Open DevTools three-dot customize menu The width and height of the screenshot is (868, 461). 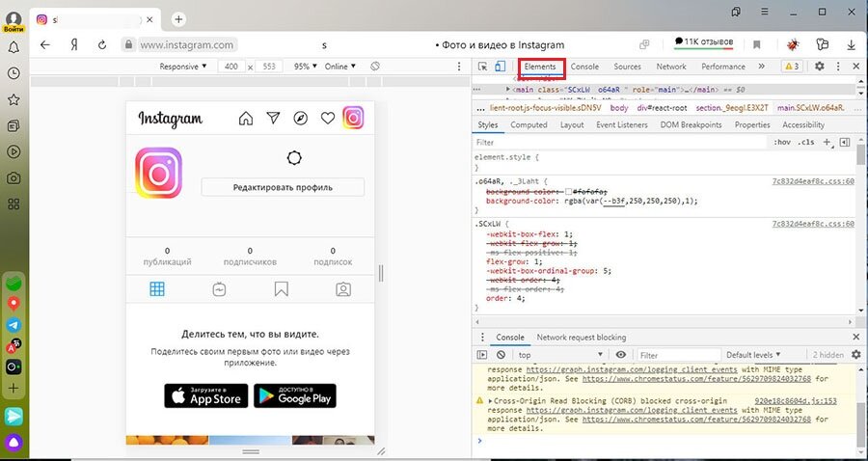[x=838, y=66]
